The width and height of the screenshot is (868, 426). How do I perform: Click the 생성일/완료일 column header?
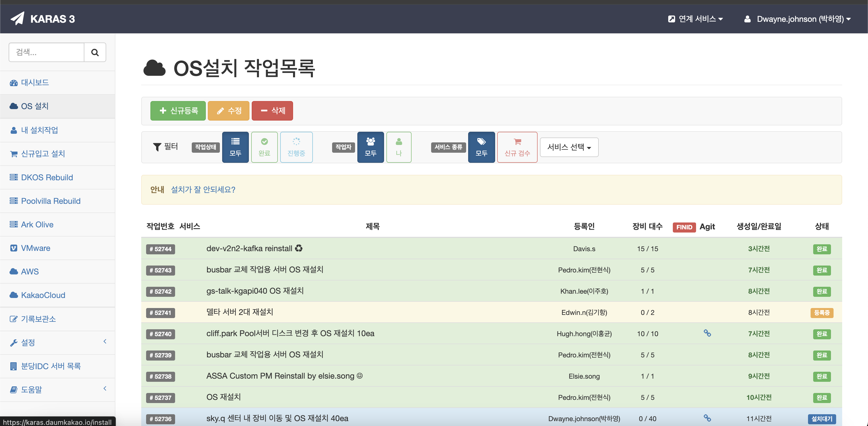tap(759, 226)
